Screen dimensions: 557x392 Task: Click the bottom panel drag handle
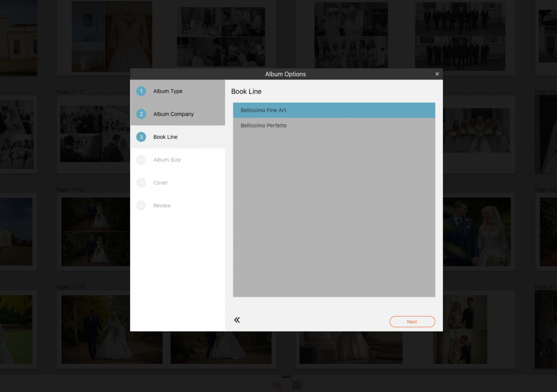(286, 377)
